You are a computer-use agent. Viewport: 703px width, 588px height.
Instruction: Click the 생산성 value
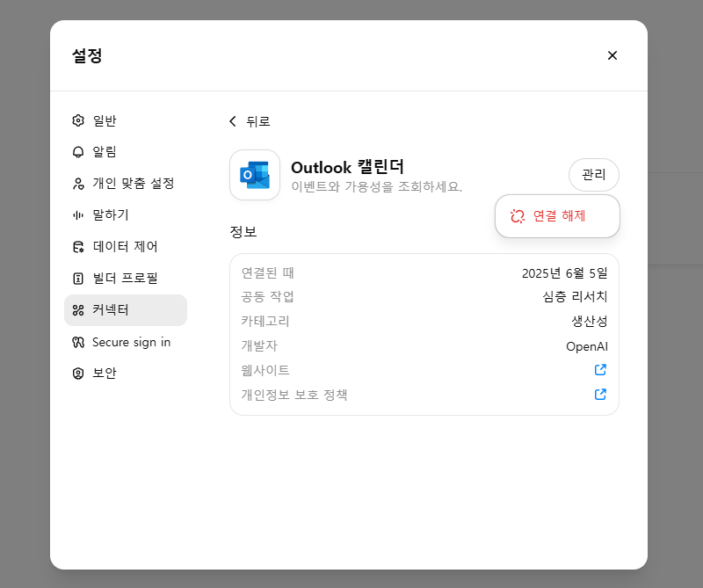pyautogui.click(x=589, y=322)
